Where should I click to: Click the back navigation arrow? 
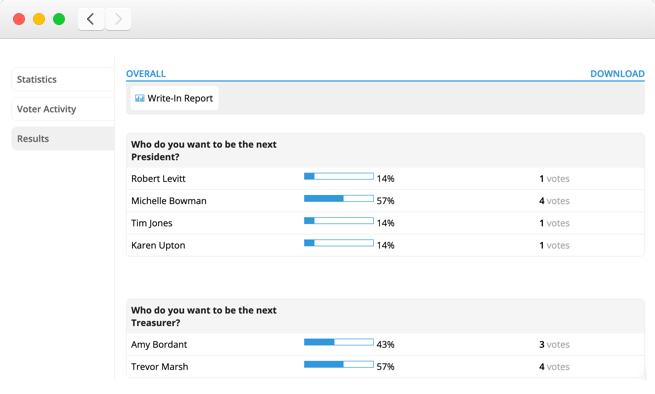(91, 19)
